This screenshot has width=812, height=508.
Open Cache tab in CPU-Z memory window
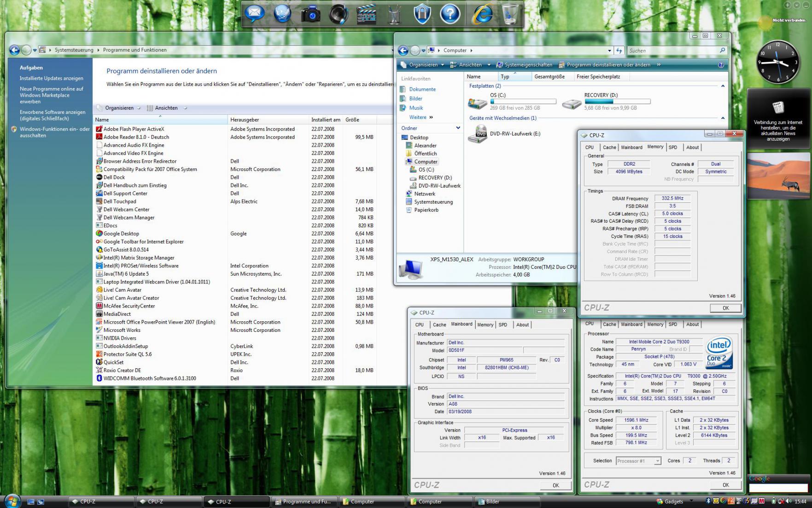tap(609, 148)
